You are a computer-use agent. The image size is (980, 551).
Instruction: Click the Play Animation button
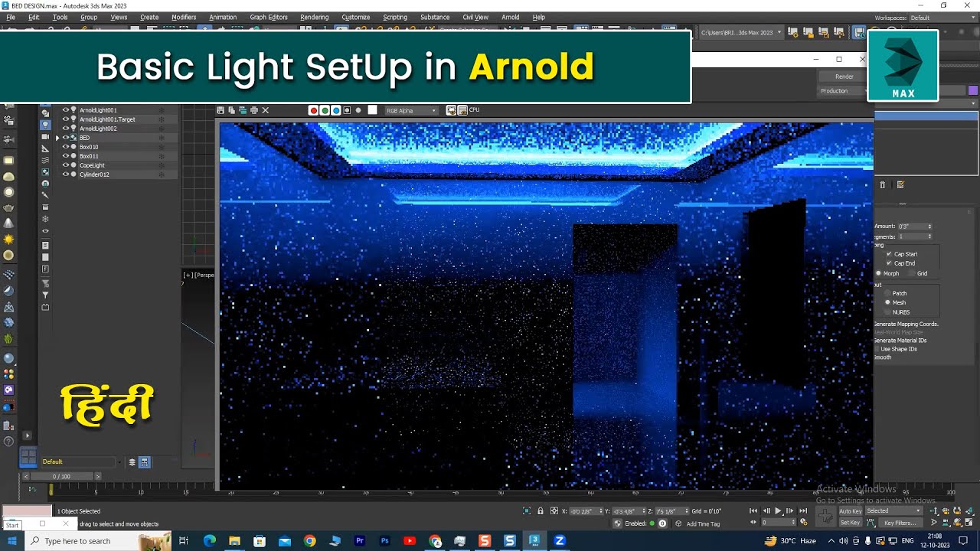click(x=779, y=511)
